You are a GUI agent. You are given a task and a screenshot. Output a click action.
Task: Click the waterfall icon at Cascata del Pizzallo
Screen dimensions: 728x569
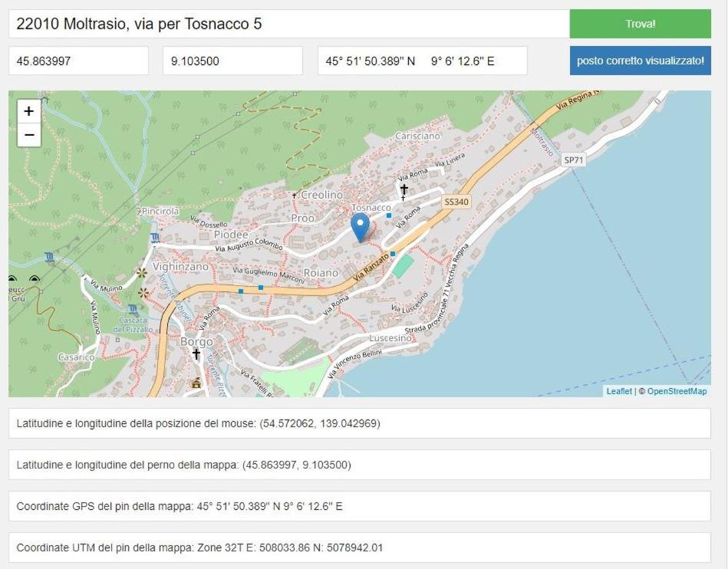point(133,310)
